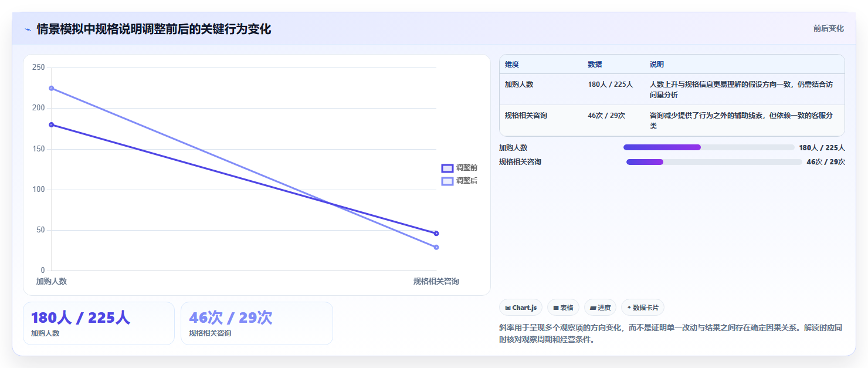Click the 表格 tag chip
The image size is (868, 368).
pyautogui.click(x=563, y=308)
